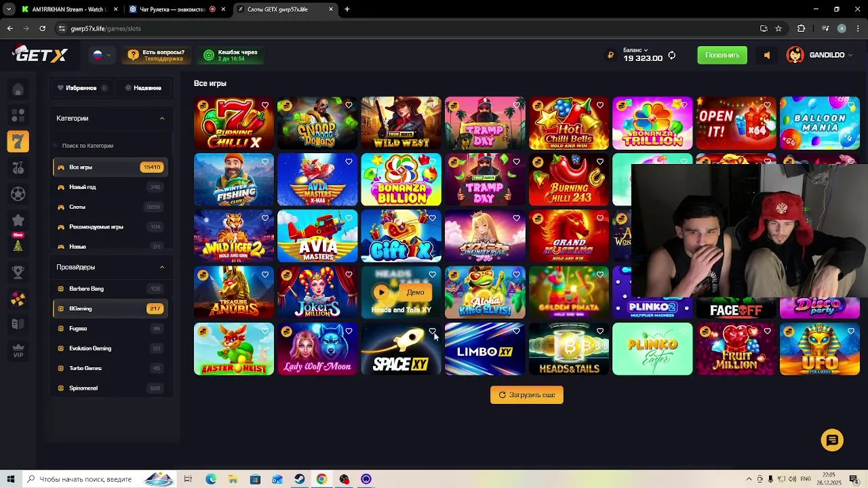Favorite Hot Chilli Bells game
This screenshot has height=488, width=868.
point(600,105)
